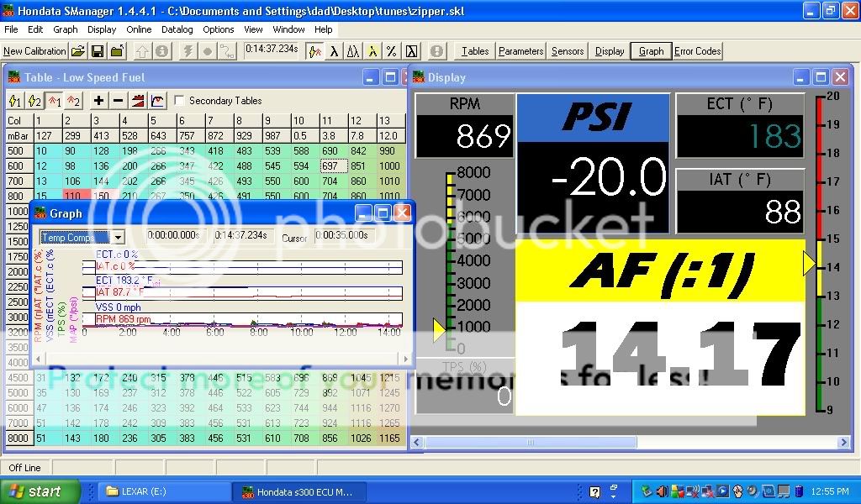Click the Display window scroll right arrow
This screenshot has height=504, width=861.
tap(844, 442)
